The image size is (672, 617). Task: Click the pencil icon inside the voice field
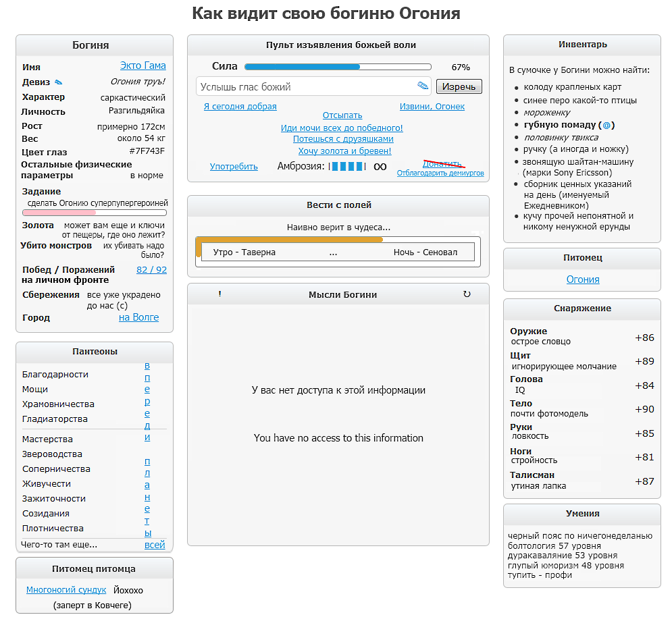click(x=423, y=86)
